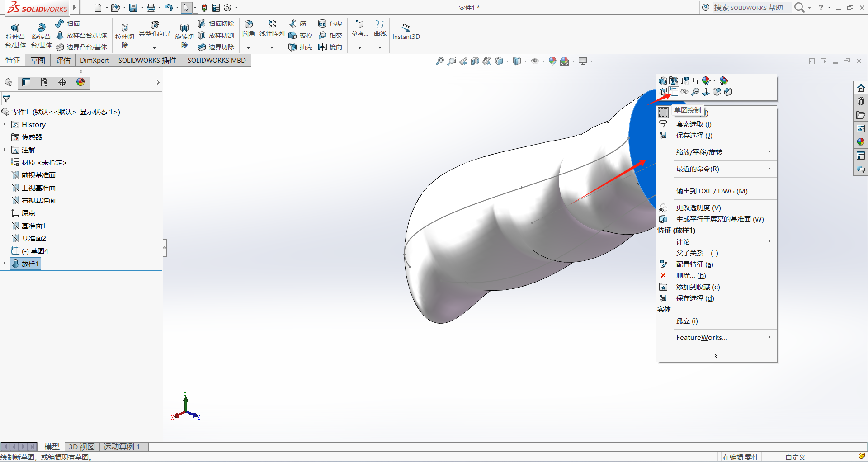Screen dimensions: 868x462
Task: Toggle the Instant3D mode
Action: [406, 31]
